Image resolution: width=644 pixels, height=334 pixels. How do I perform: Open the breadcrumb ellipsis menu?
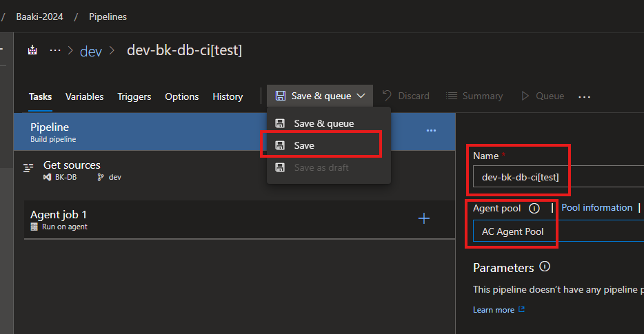[55, 50]
